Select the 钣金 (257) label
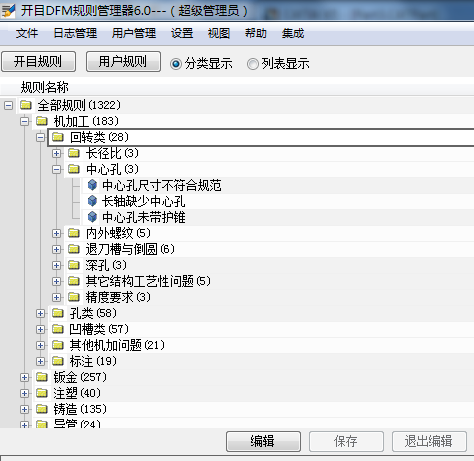 [x=80, y=377]
